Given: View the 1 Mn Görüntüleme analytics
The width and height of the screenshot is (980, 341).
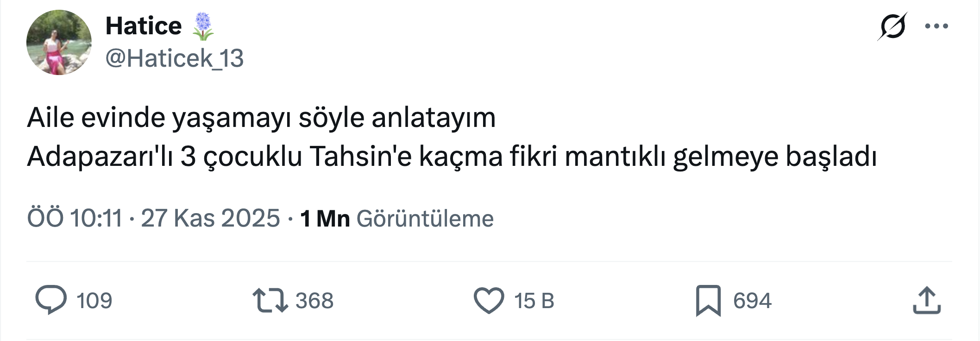Looking at the screenshot, I should point(396,218).
